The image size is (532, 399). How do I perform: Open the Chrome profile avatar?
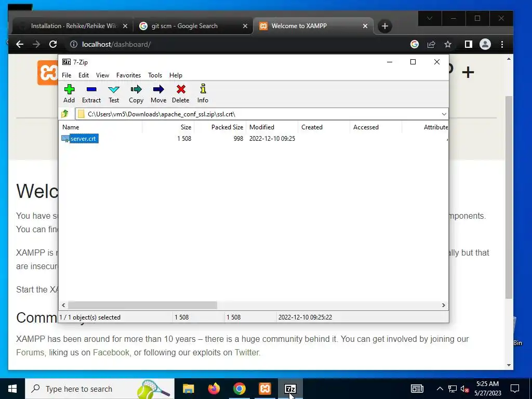click(x=485, y=45)
